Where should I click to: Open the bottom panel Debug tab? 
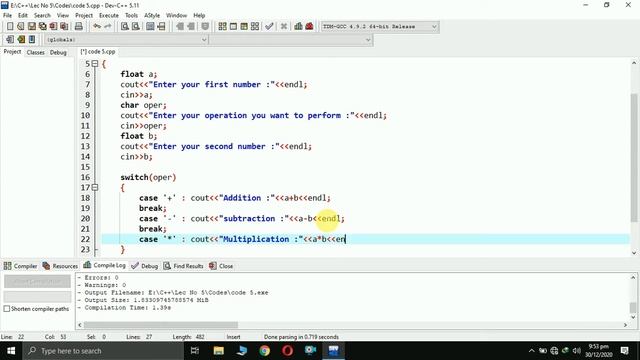(145, 266)
